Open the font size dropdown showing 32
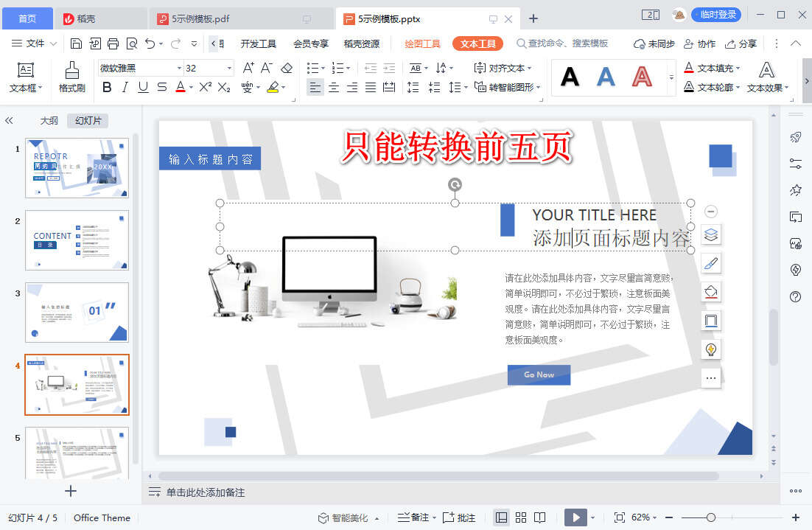Viewport: 812px width, 530px height. pos(229,68)
